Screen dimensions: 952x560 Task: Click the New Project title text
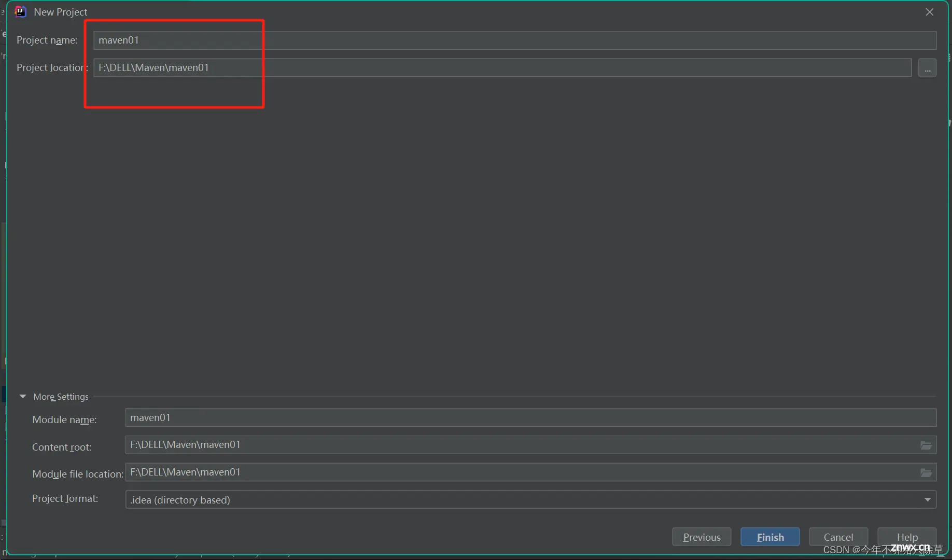[x=61, y=12]
